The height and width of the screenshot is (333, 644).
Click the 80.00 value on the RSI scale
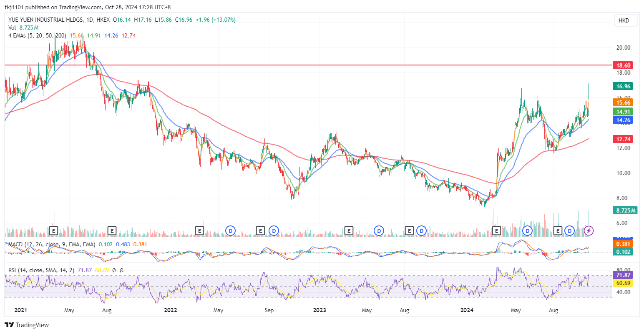click(x=623, y=270)
